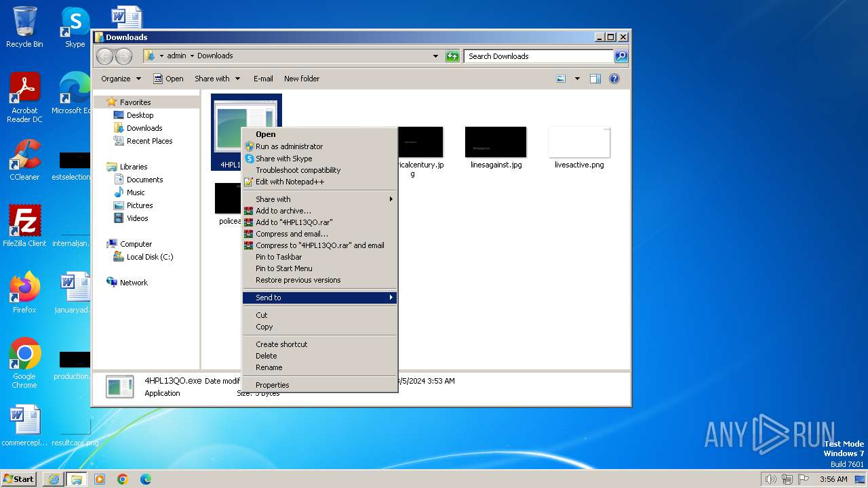Expand the Send to submenu

(x=319, y=298)
